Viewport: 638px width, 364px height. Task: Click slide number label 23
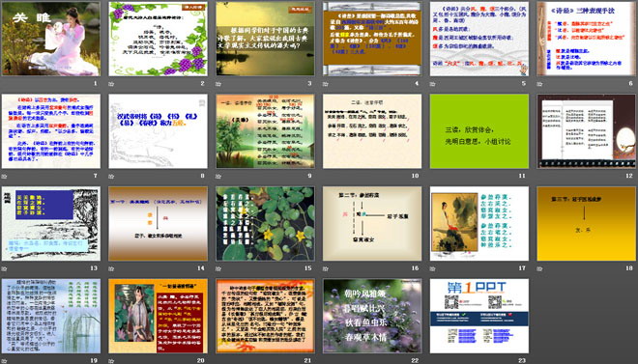(x=522, y=360)
